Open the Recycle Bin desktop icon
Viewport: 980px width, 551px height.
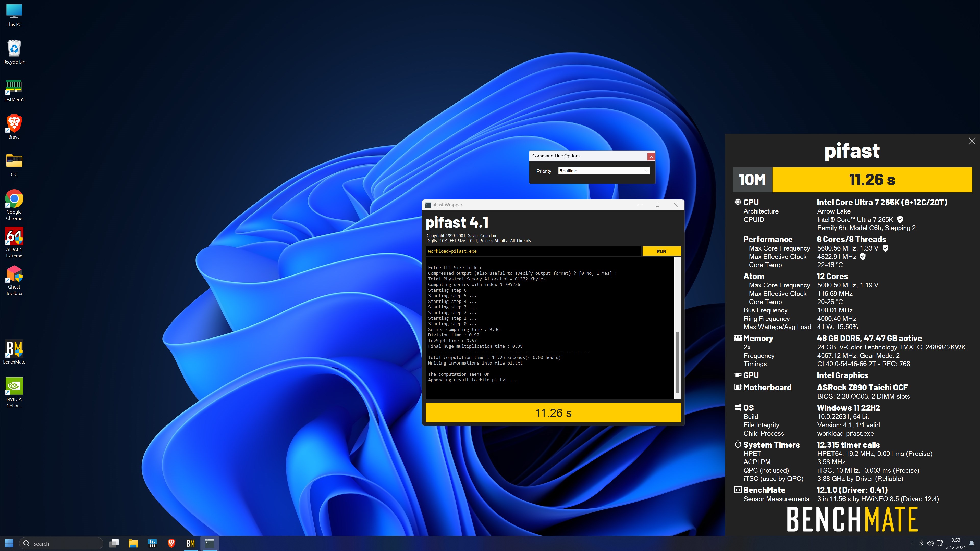(14, 53)
